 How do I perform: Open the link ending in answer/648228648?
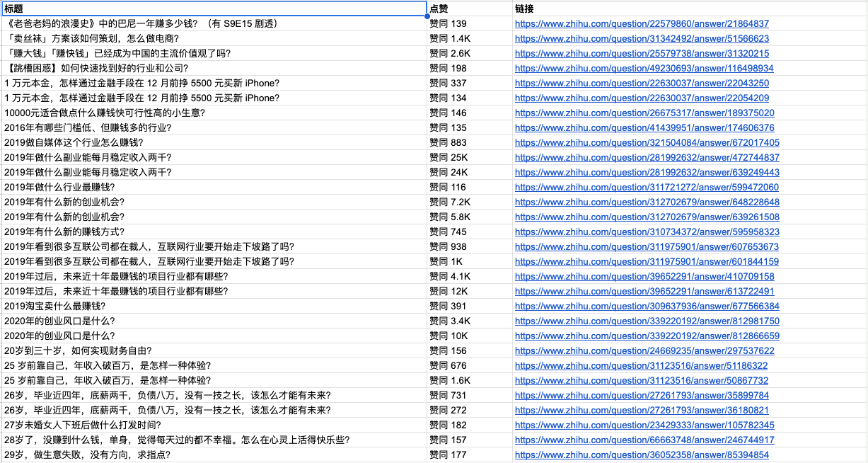coord(647,202)
